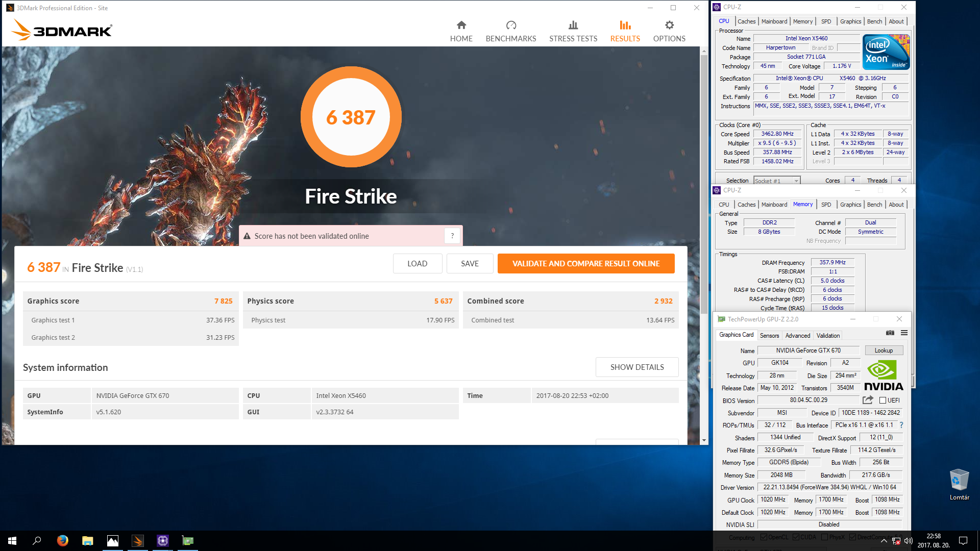Switch to Advanced tab in GPU-Z
The height and width of the screenshot is (551, 980).
[x=797, y=336]
